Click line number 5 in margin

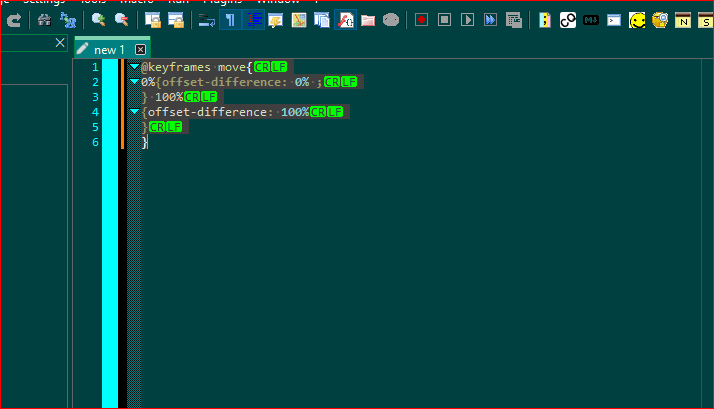(x=95, y=127)
